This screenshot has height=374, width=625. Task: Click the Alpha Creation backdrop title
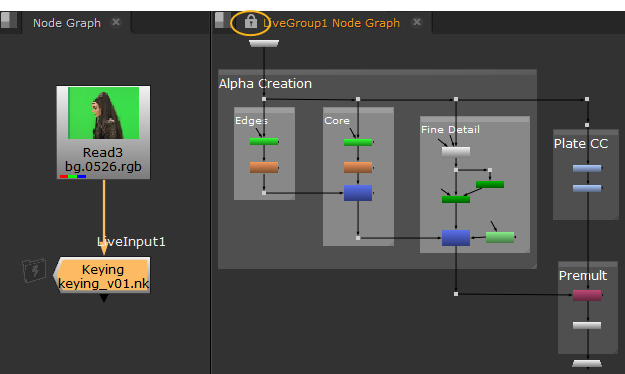pos(265,84)
